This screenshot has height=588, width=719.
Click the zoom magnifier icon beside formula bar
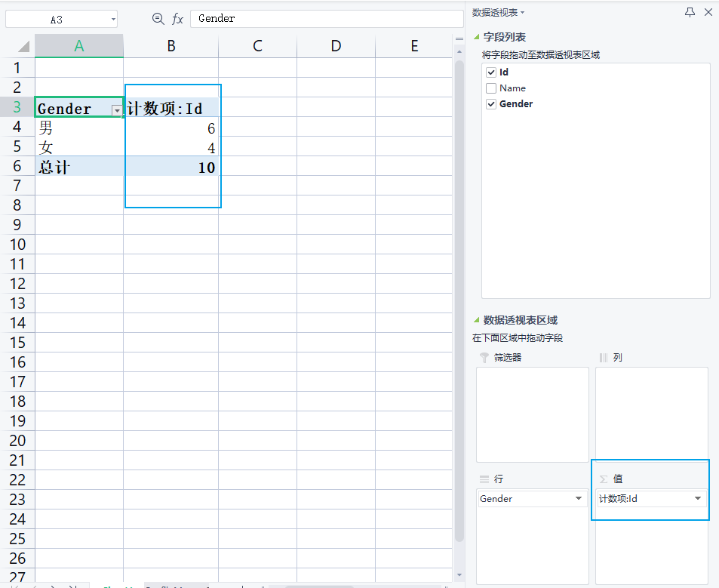(x=158, y=19)
